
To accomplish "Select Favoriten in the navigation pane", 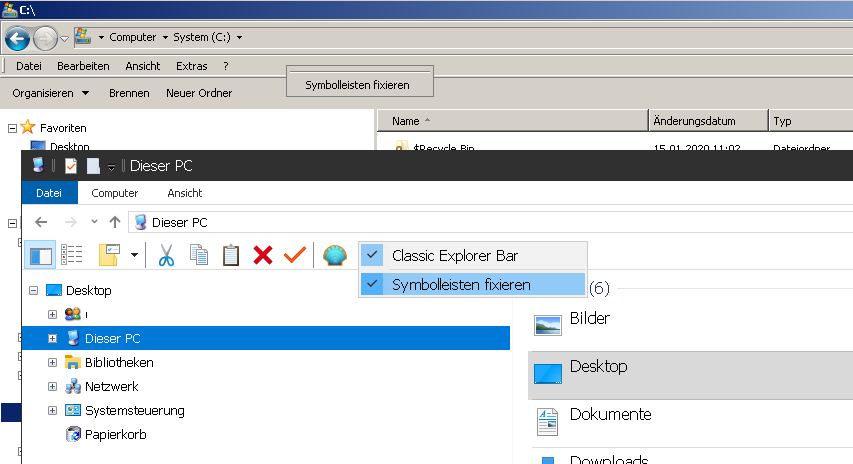I will click(x=63, y=128).
